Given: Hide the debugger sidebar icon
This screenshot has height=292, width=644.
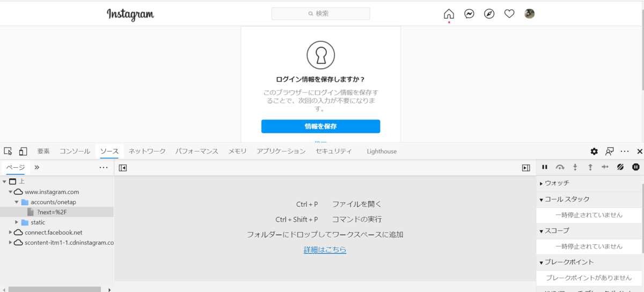Looking at the screenshot, I should [x=526, y=168].
